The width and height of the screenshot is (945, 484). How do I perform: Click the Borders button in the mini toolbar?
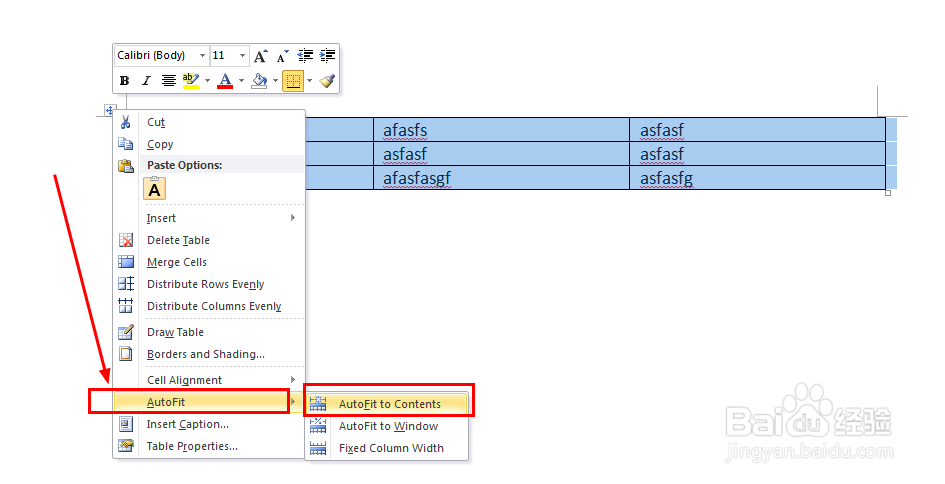point(293,81)
